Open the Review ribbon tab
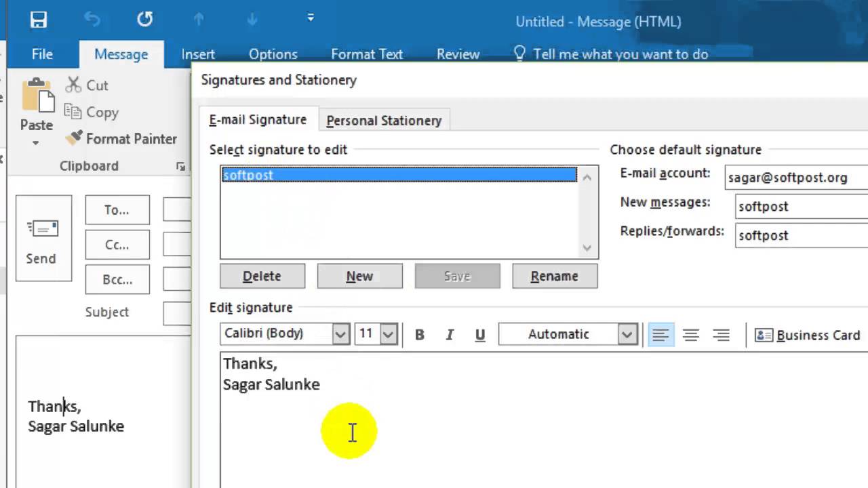 (x=458, y=54)
